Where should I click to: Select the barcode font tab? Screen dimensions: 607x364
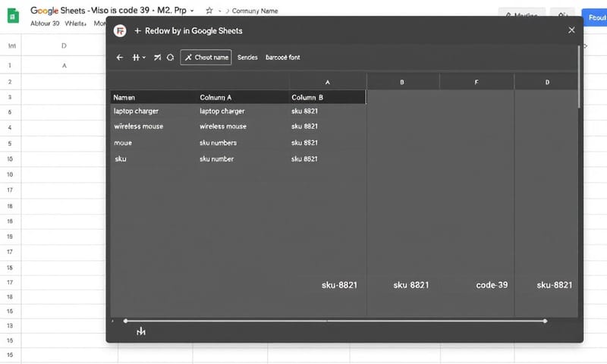tap(282, 58)
